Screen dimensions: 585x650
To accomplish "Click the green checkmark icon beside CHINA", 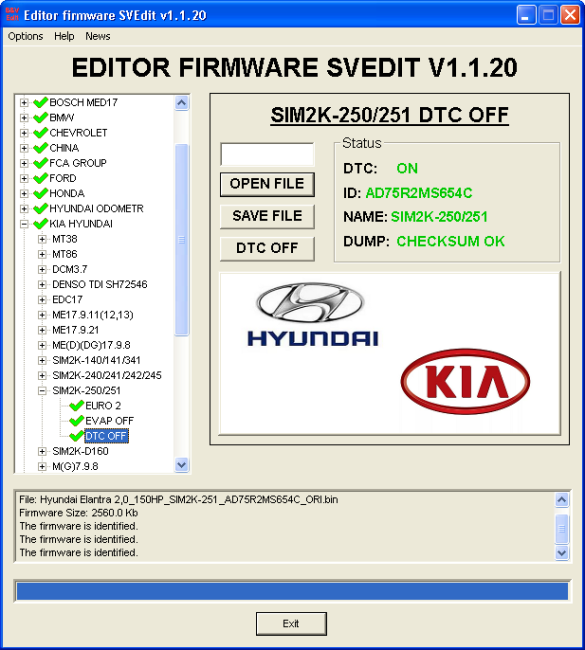I will (40, 148).
